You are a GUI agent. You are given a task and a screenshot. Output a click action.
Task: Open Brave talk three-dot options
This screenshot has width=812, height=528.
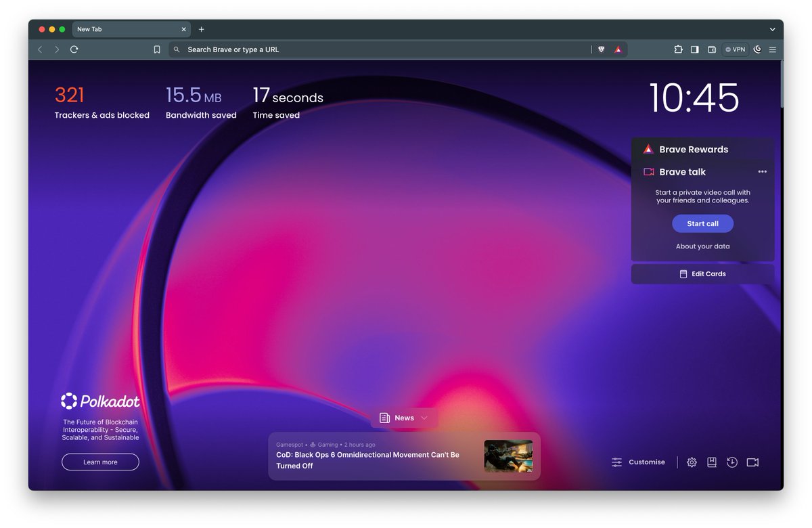[x=763, y=172]
